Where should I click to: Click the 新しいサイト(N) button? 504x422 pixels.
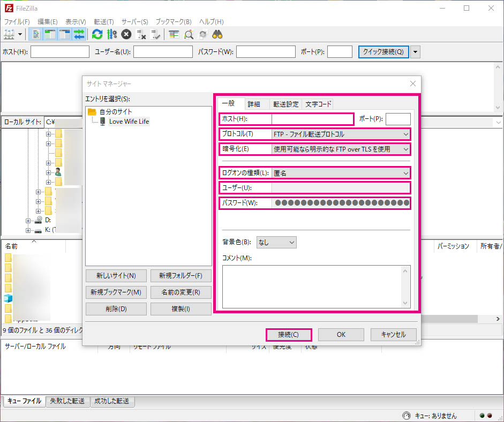click(x=116, y=276)
